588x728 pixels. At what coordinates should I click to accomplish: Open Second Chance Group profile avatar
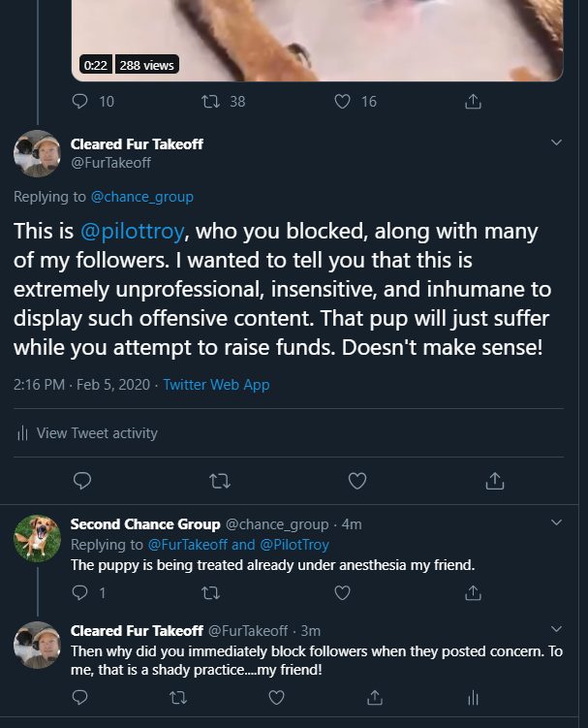[x=37, y=538]
